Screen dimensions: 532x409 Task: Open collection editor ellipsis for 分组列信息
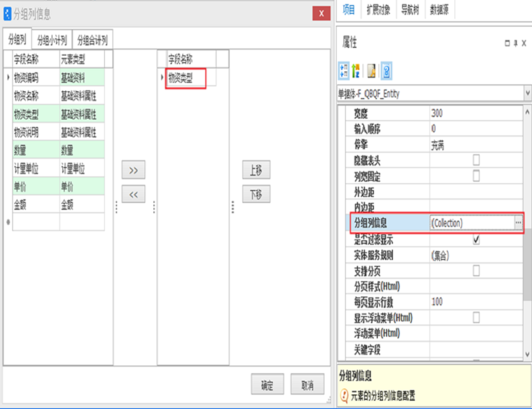point(518,223)
